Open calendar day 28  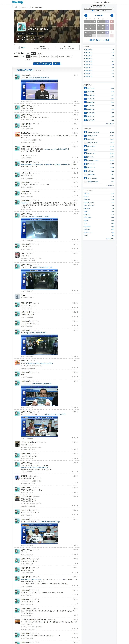pos(111,32)
